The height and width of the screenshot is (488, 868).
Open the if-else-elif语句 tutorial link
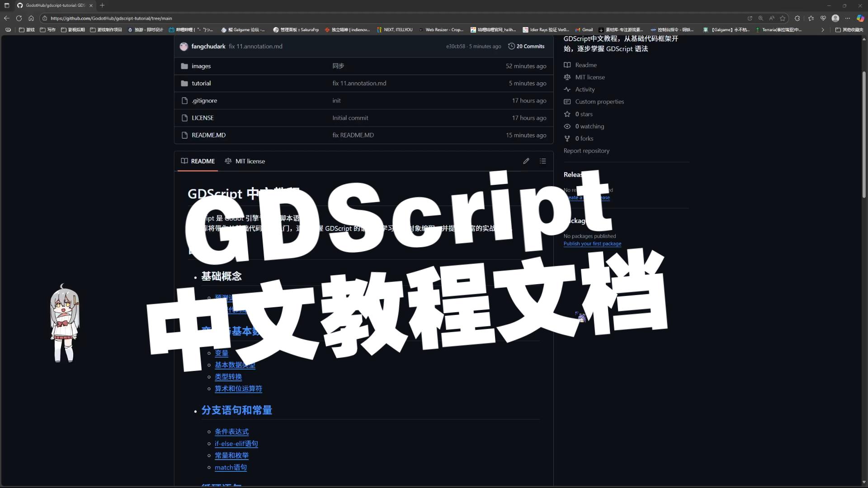[236, 443]
